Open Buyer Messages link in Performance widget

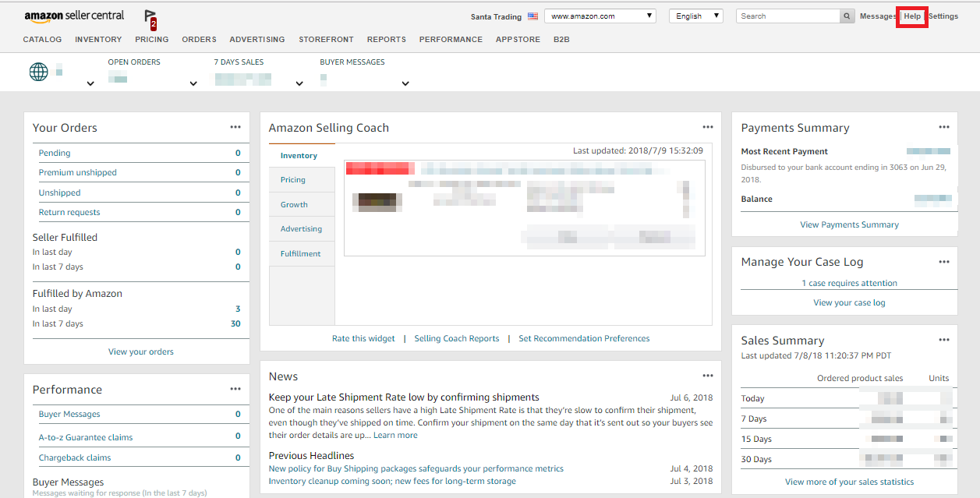tap(69, 415)
